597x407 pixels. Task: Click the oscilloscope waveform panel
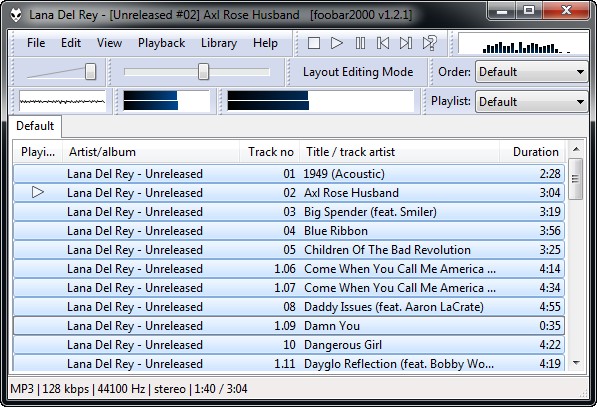(x=62, y=101)
